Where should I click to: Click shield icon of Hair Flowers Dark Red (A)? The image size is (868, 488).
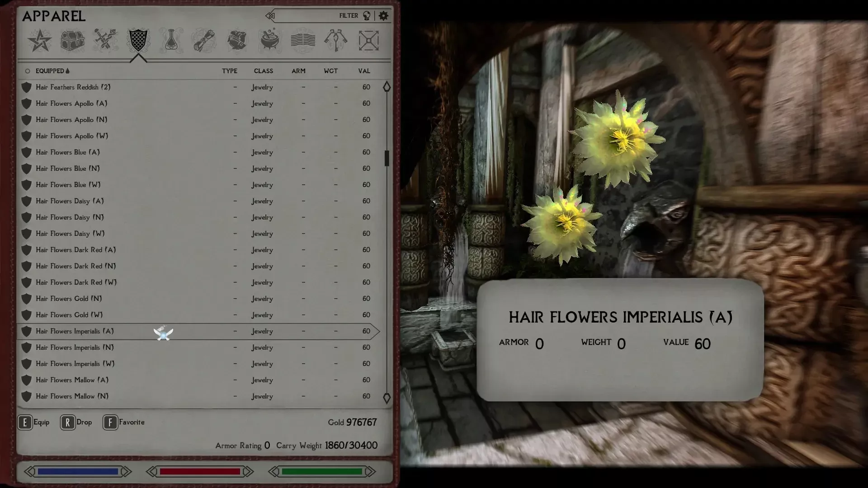[x=27, y=250]
